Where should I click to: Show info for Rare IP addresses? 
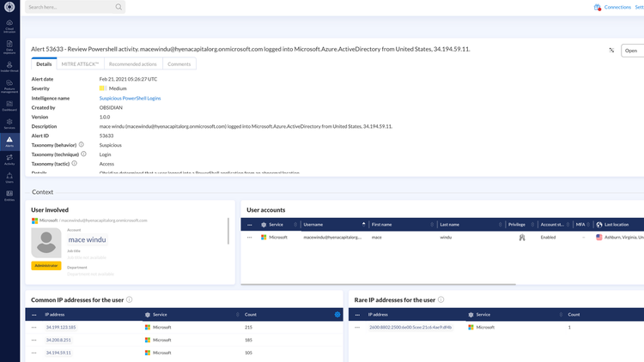click(441, 299)
